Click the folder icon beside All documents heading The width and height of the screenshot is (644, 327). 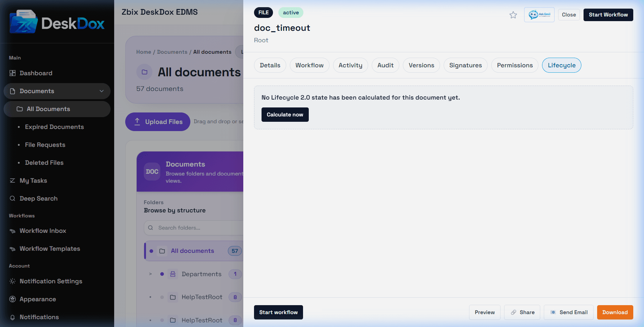coord(145,72)
